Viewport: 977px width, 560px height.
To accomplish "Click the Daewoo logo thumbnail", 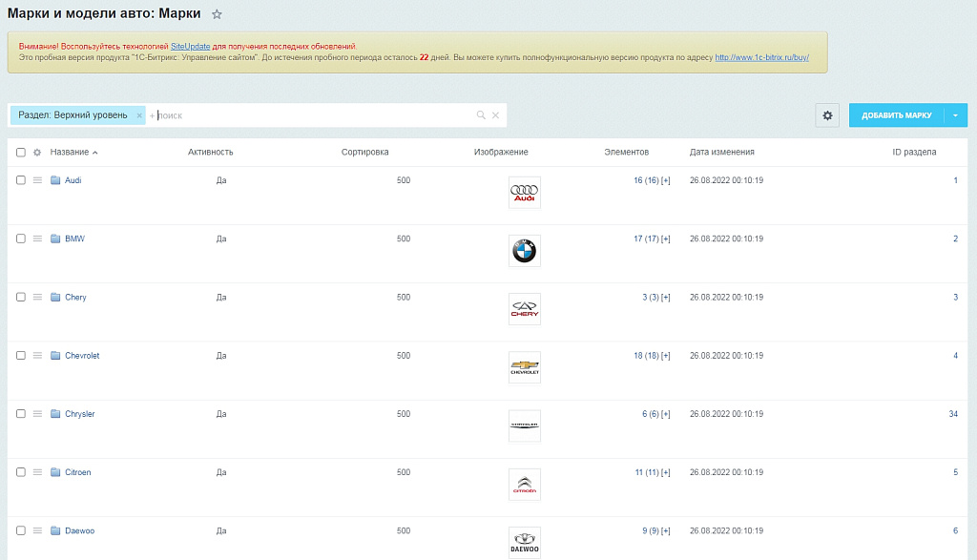I will coord(524,542).
